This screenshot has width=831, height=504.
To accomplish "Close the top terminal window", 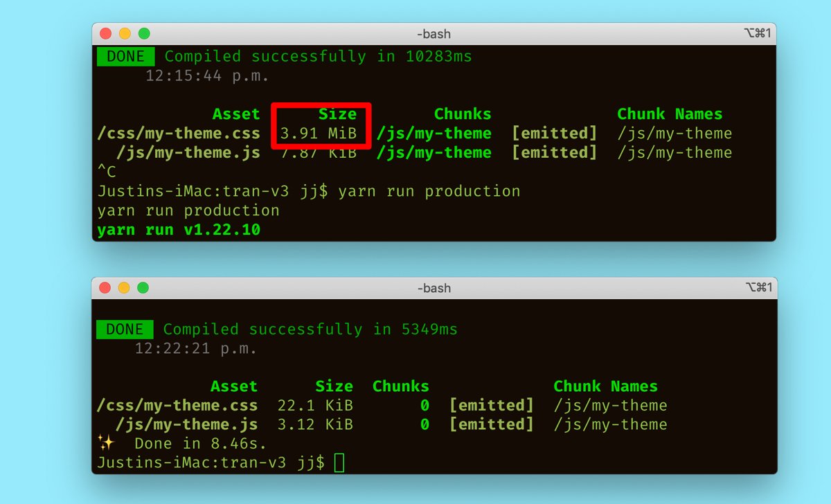I will (105, 33).
